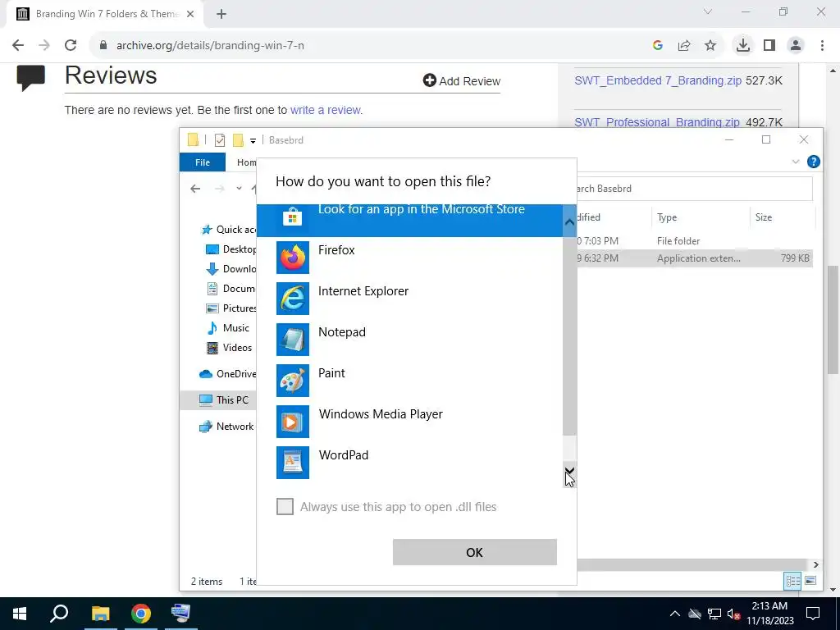Open the Music folder in the sidebar
Viewport: 840px width, 630px height.
coord(228,328)
